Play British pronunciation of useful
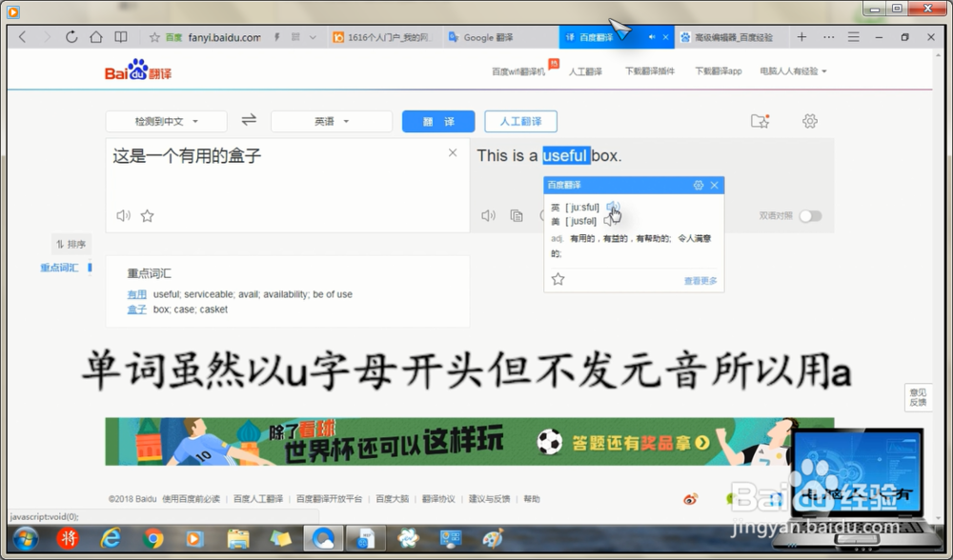The image size is (953, 560). (613, 207)
